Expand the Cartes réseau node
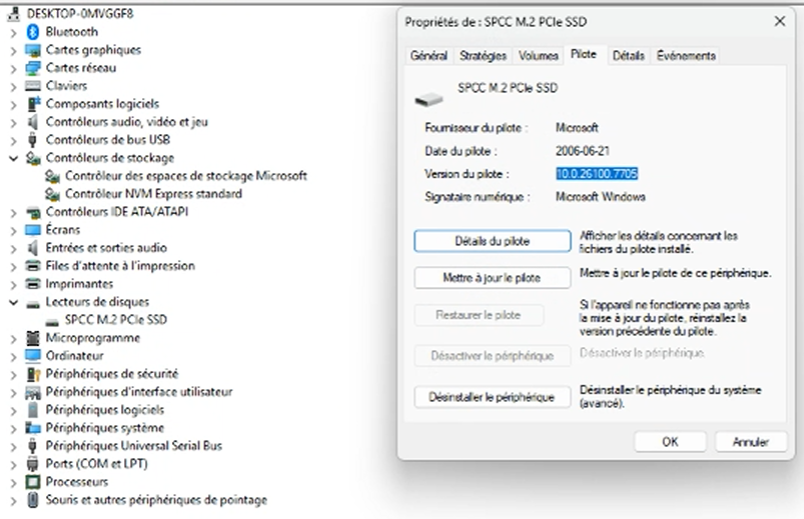Viewport: 804px width, 519px height. [13, 68]
